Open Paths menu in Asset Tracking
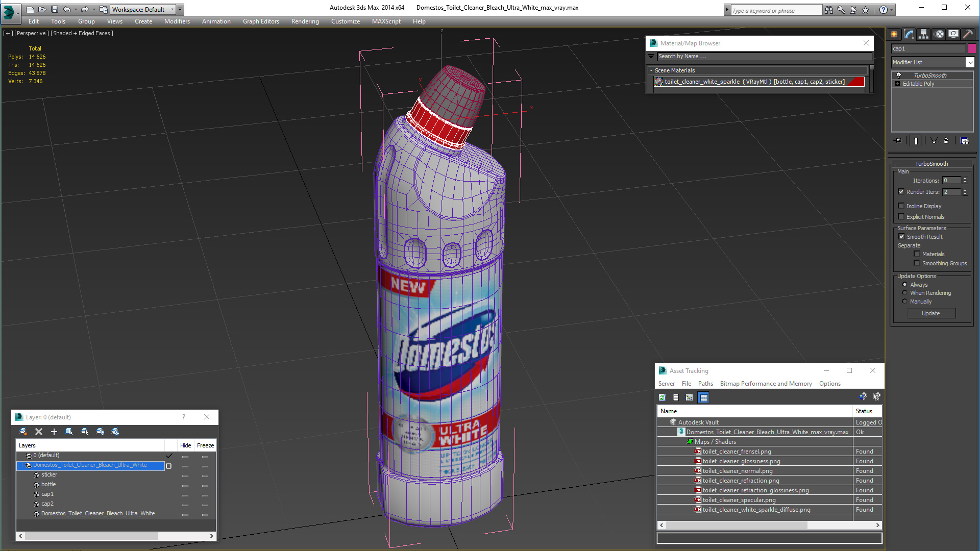The width and height of the screenshot is (980, 551). tap(705, 384)
